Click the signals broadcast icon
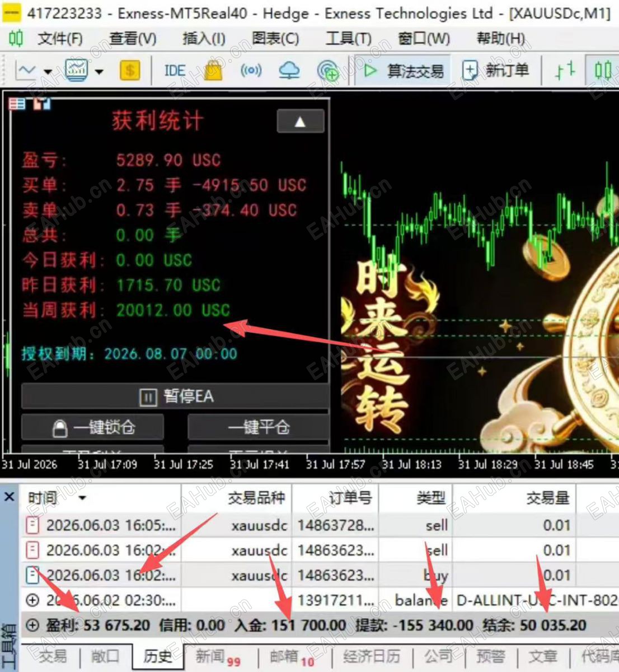 coord(251,71)
